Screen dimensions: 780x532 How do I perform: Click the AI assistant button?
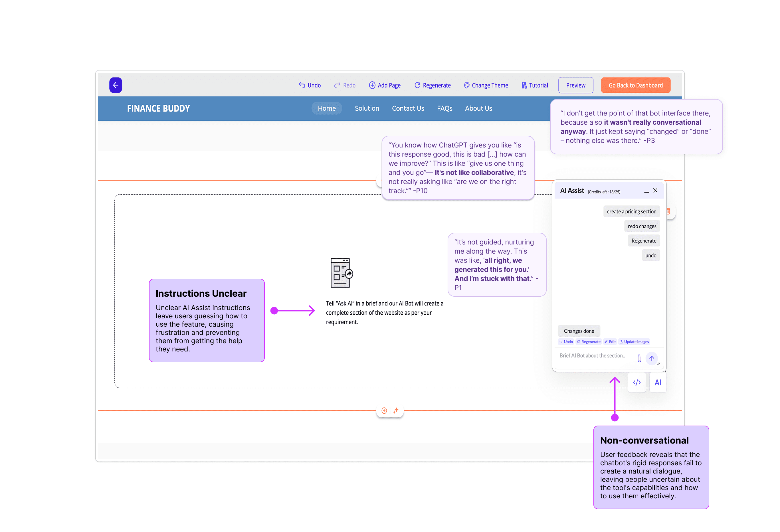click(x=658, y=382)
